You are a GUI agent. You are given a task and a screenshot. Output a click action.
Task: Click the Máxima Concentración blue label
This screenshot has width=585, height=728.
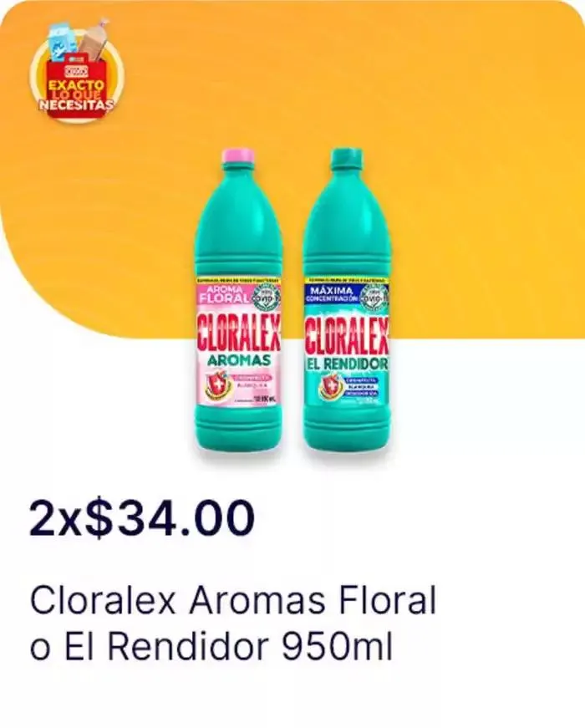pos(331,295)
